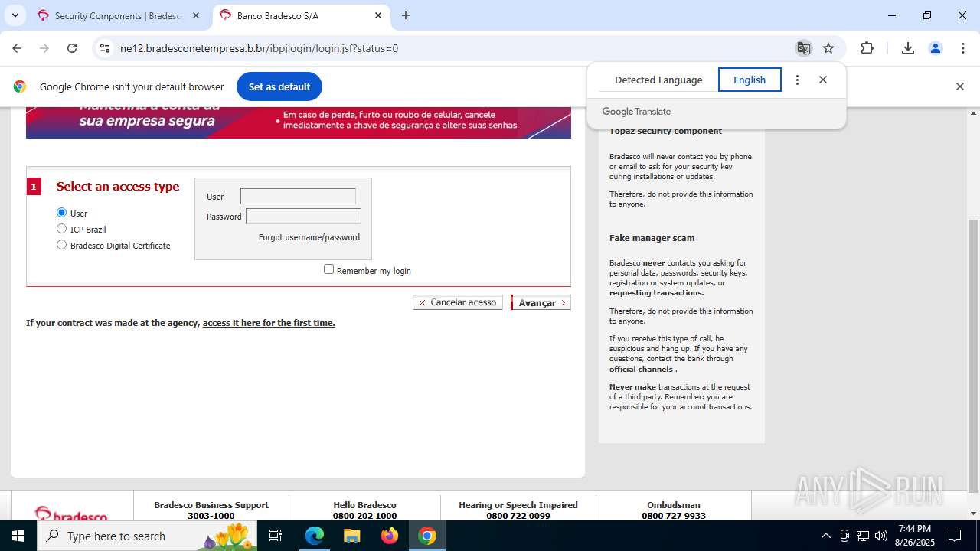
Task: Select the User access type radio
Action: pyautogui.click(x=62, y=213)
